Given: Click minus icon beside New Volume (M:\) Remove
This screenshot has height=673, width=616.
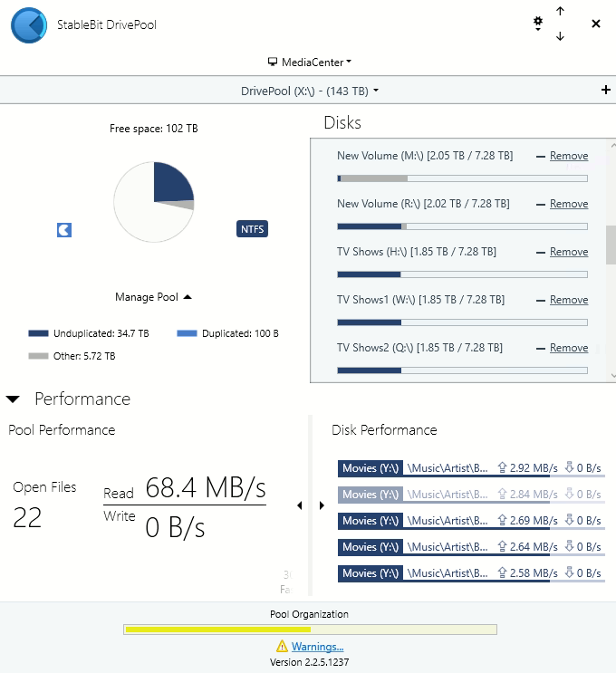Looking at the screenshot, I should (541, 157).
